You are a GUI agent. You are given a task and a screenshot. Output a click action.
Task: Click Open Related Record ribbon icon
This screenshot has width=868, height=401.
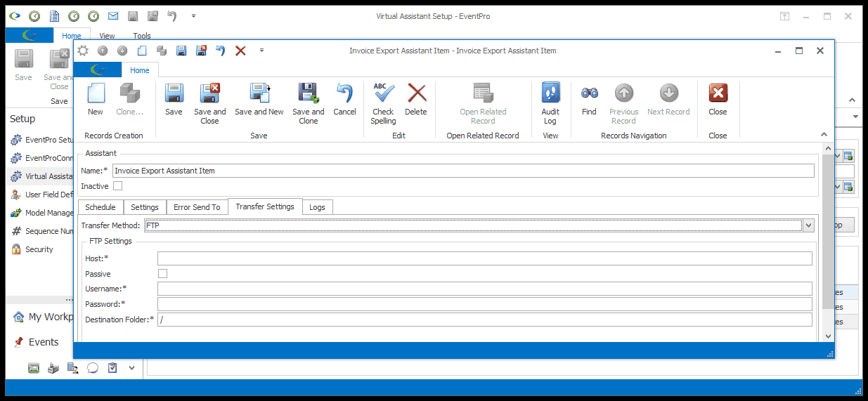click(x=483, y=93)
